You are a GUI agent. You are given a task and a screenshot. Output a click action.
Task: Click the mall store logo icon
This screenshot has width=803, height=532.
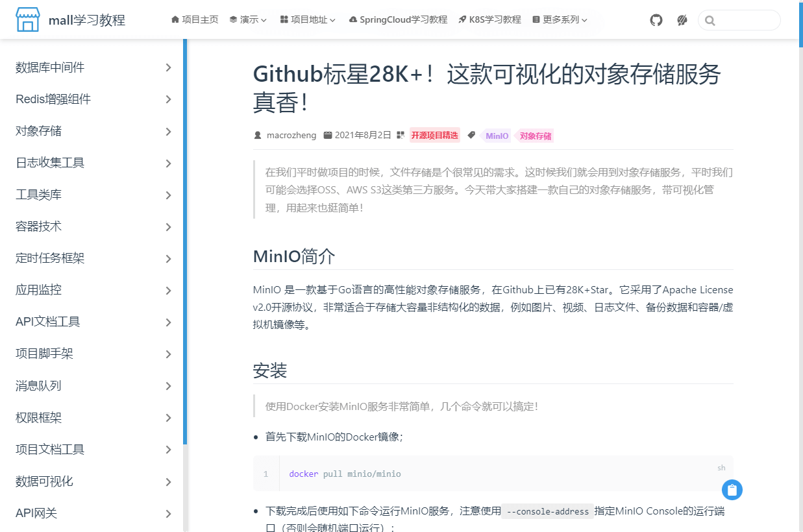(28, 20)
